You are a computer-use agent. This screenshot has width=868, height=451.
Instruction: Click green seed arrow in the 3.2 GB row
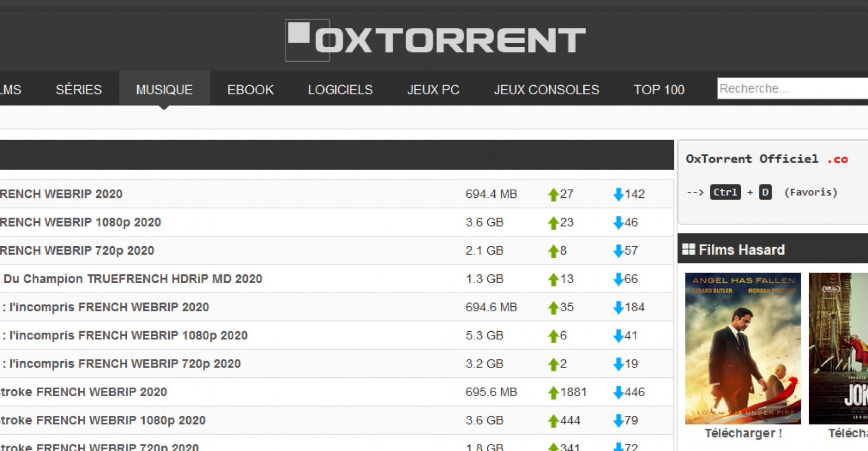[553, 364]
